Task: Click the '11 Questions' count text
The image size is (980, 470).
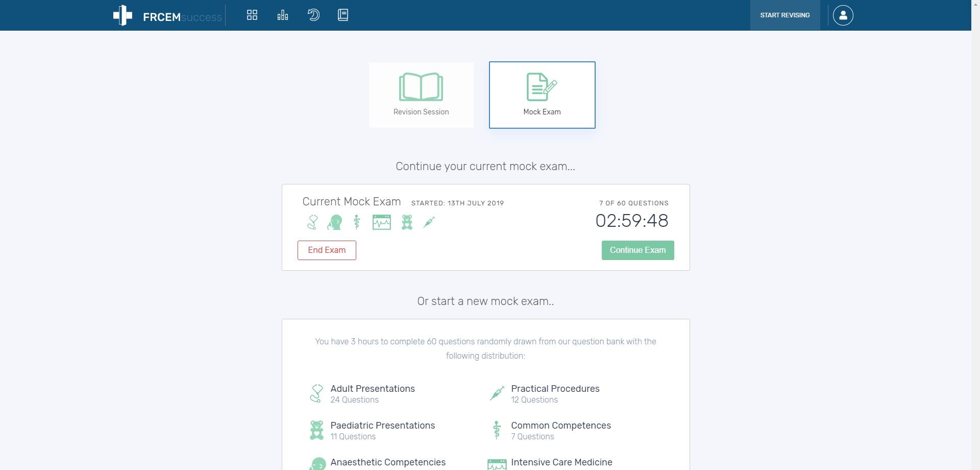Action: click(353, 437)
